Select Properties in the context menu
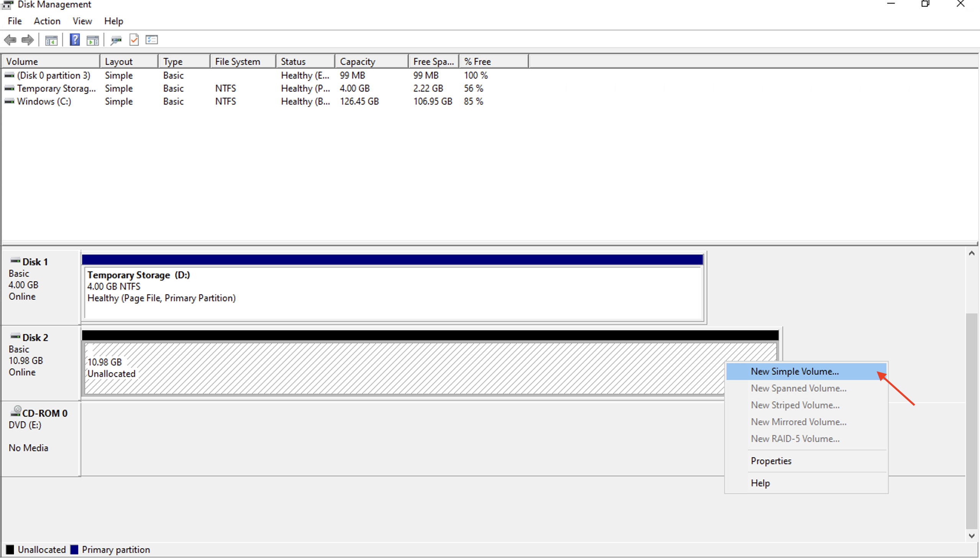980x558 pixels. (x=806, y=461)
